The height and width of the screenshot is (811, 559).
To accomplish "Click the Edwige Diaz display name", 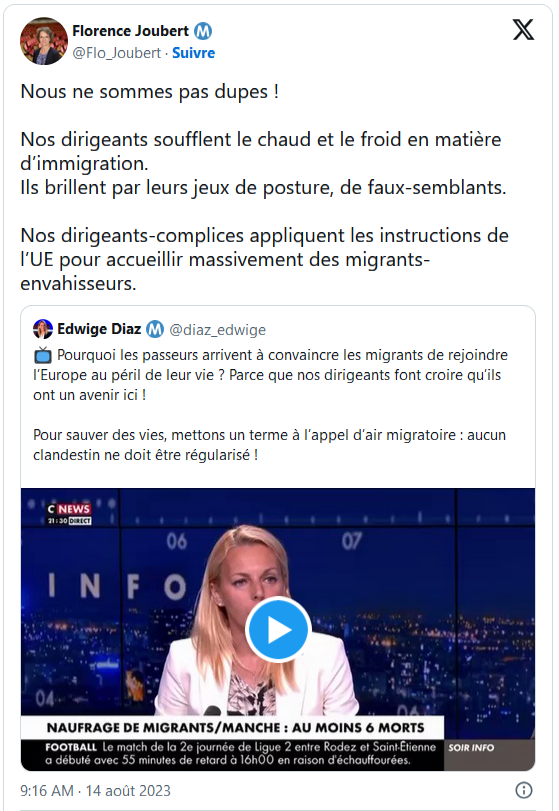I will (x=99, y=329).
